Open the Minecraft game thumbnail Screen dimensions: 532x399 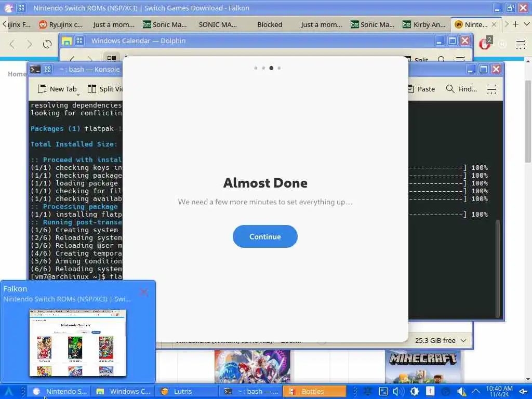coord(423,367)
